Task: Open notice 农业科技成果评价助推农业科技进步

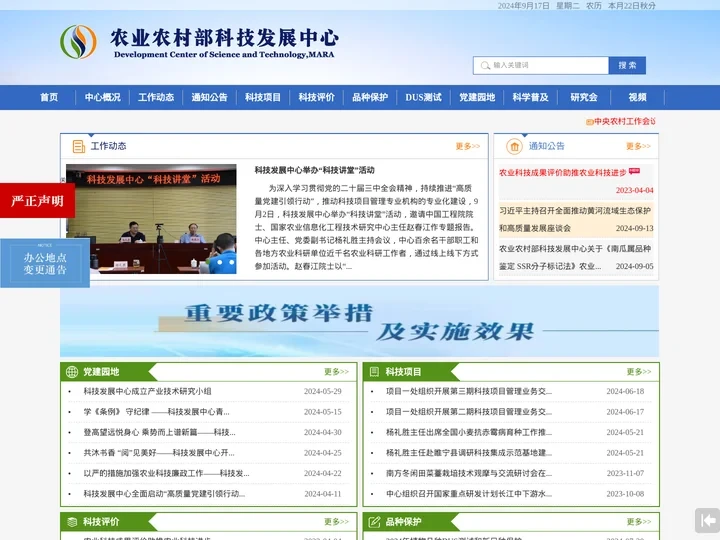Action: tap(562, 173)
